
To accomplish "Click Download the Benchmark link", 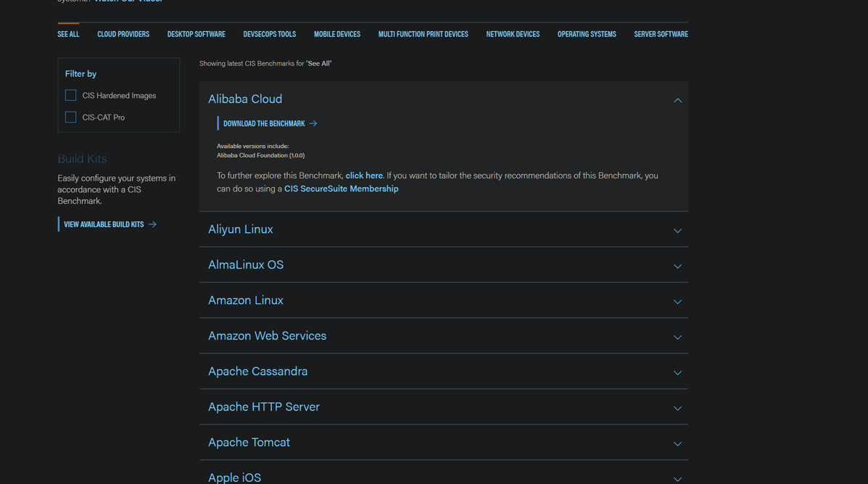I will (x=264, y=123).
